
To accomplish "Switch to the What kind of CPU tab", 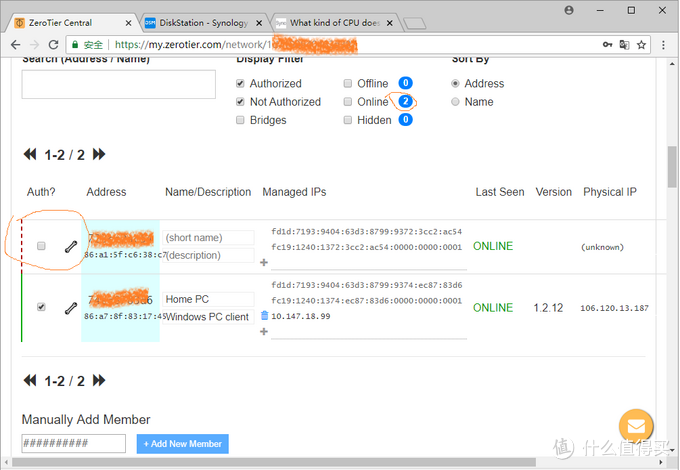I will [x=335, y=21].
